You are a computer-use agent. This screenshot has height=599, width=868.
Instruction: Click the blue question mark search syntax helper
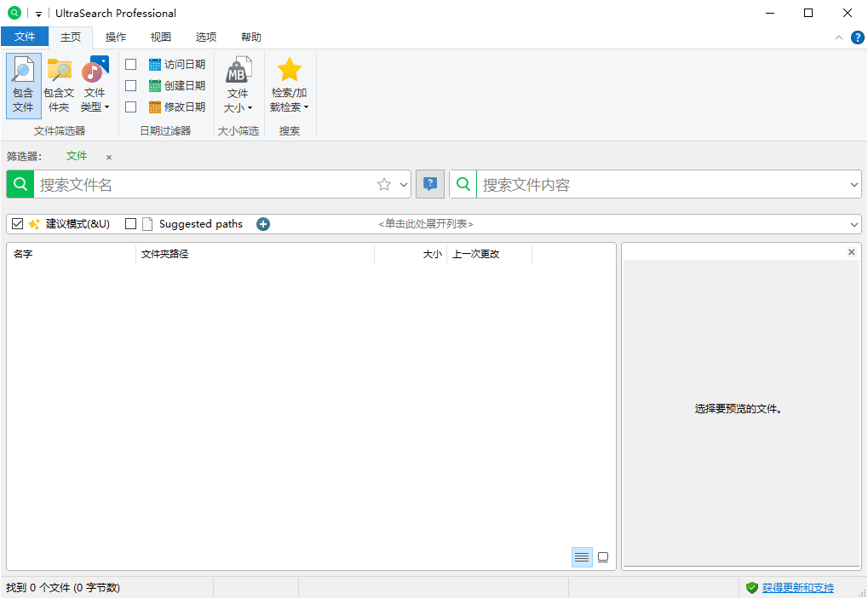coord(430,183)
